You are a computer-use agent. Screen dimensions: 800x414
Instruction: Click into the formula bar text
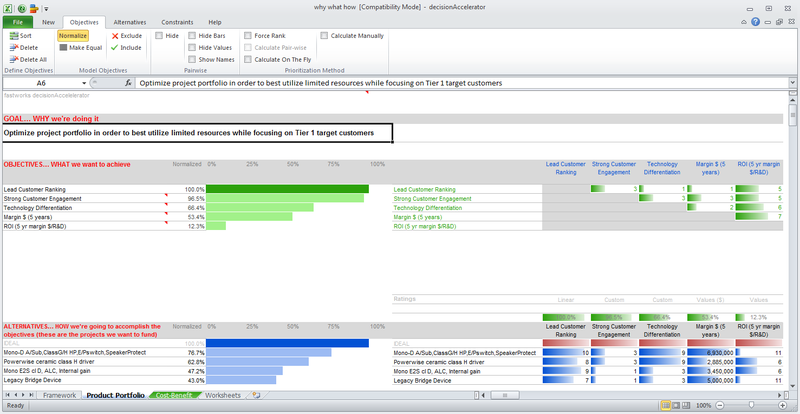462,83
